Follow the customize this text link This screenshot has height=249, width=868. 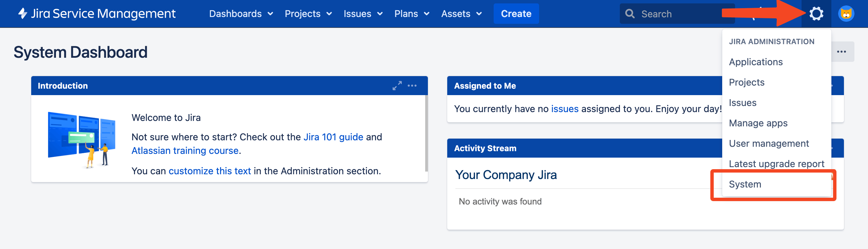tap(210, 171)
